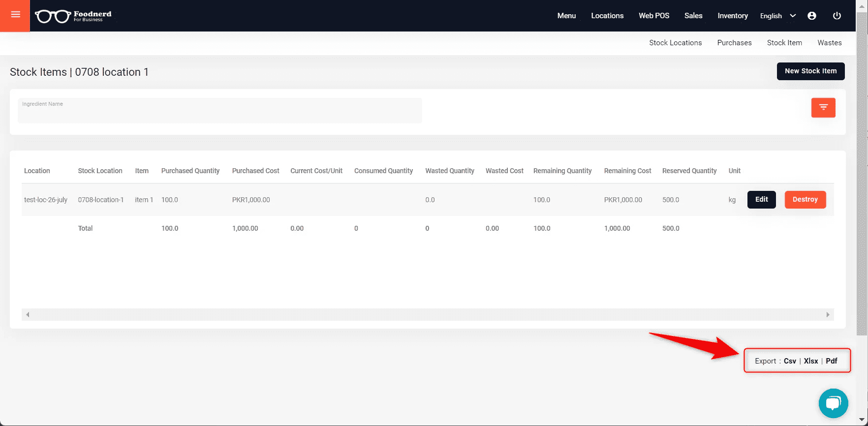Image resolution: width=868 pixels, height=426 pixels.
Task: Open the Purchases sub-tab
Action: click(734, 43)
